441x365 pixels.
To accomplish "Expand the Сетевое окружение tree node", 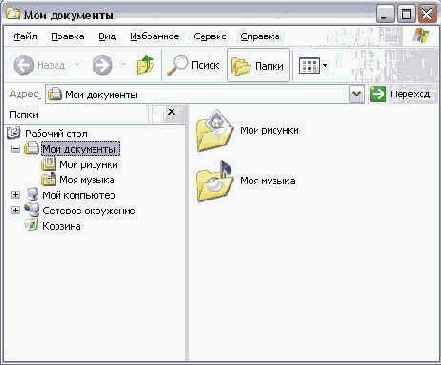I will click(15, 210).
